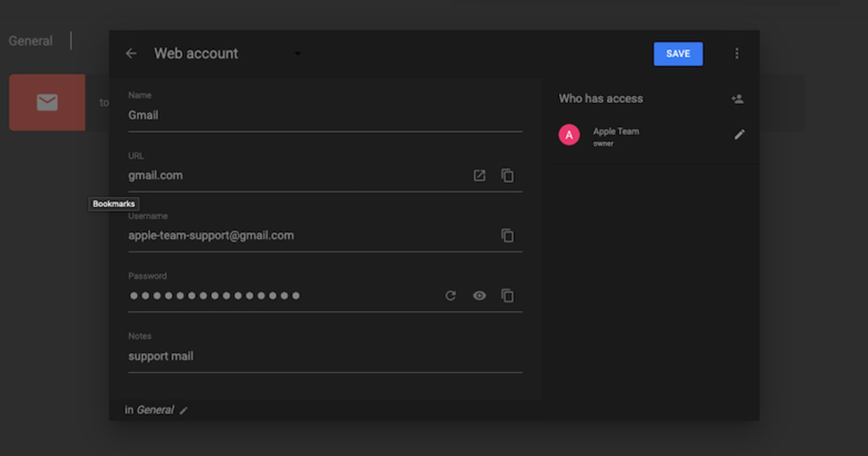The width and height of the screenshot is (868, 456).
Task: Add a person to Who has access
Action: click(737, 99)
